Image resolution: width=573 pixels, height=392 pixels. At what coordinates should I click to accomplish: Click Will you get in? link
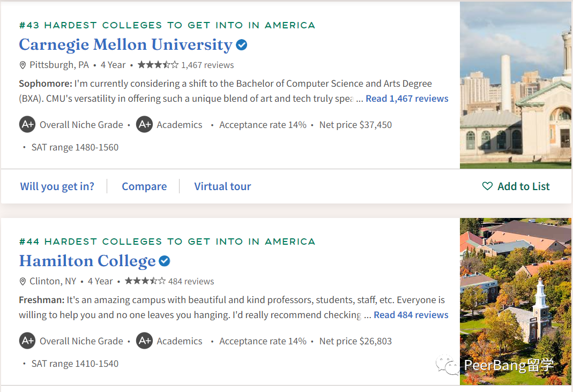57,186
